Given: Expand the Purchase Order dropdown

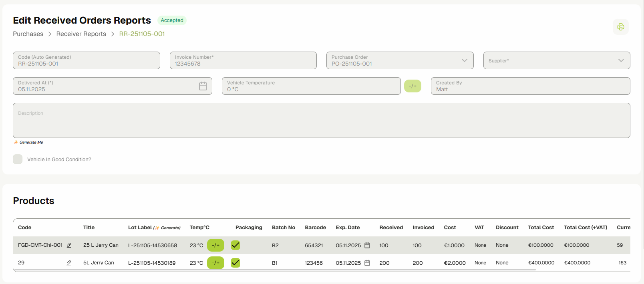Looking at the screenshot, I should (x=464, y=60).
